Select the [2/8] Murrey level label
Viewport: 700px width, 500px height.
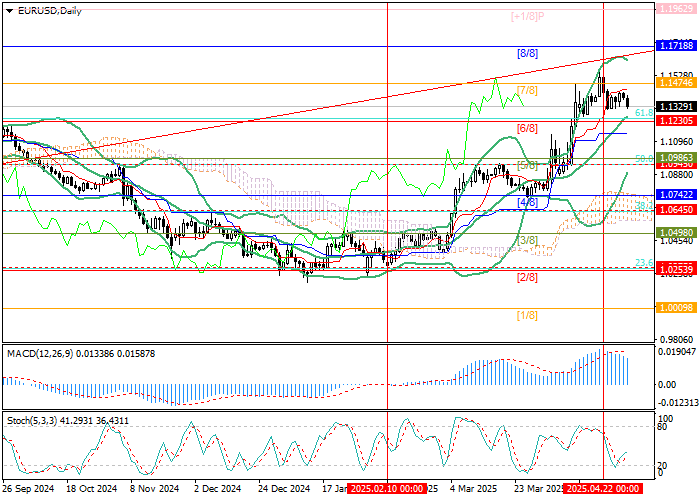pos(528,277)
